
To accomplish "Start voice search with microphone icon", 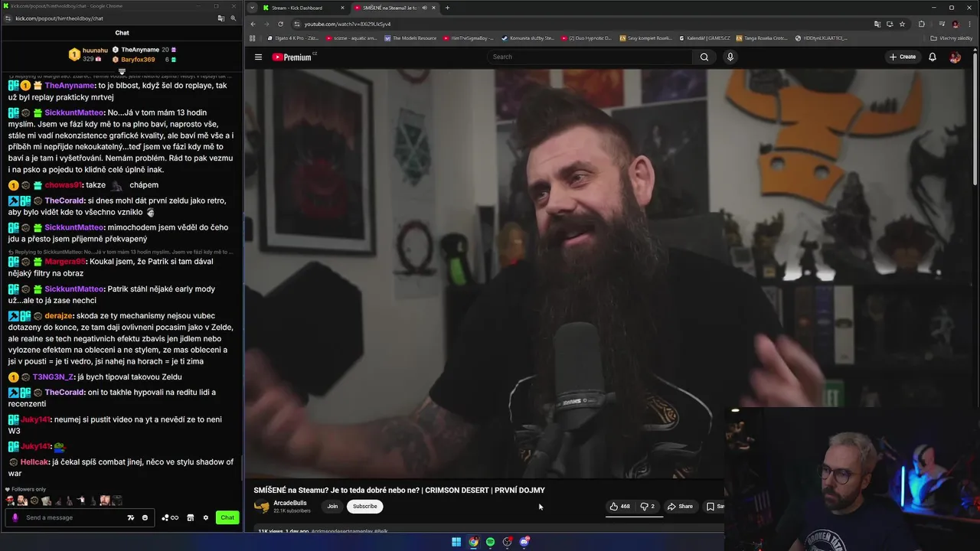I will 730,57.
